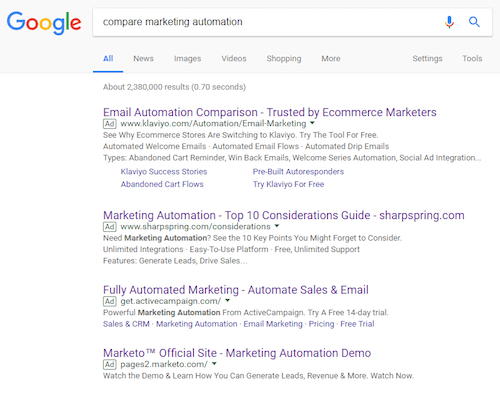Screen dimensions: 500x393
Task: Click 'See Why Ecommerce Stores Are Switching' description
Action: (241, 135)
